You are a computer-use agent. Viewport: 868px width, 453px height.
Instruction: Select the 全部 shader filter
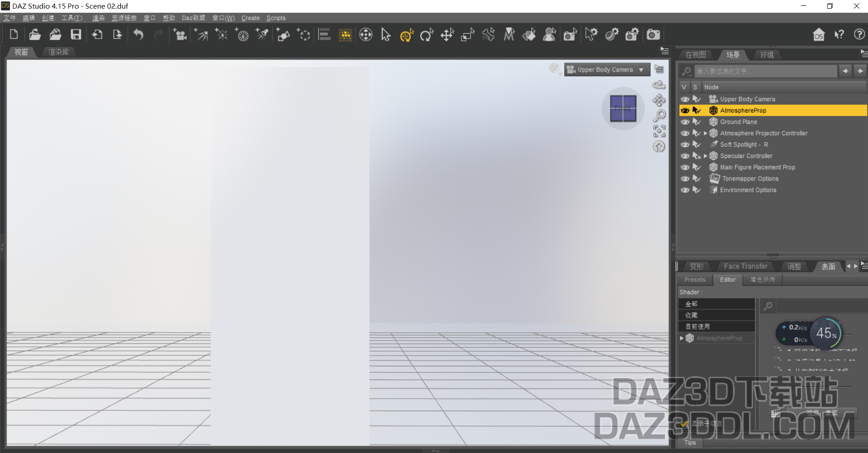(716, 304)
